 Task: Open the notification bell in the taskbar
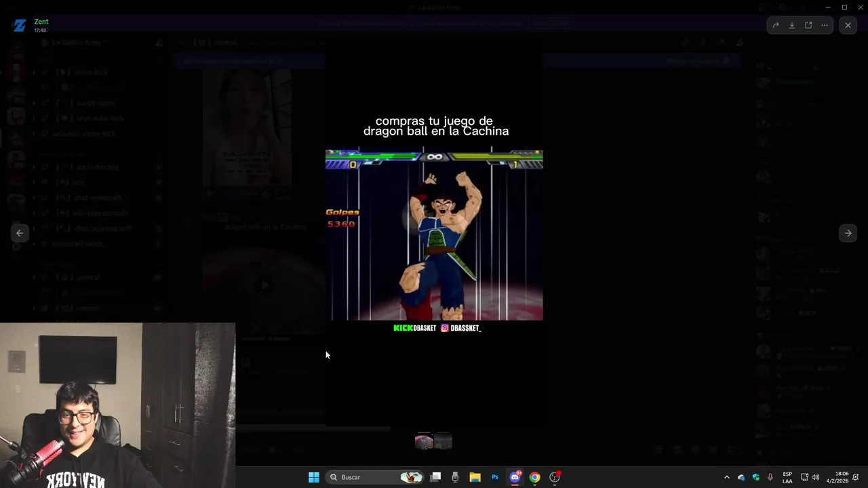(x=856, y=477)
